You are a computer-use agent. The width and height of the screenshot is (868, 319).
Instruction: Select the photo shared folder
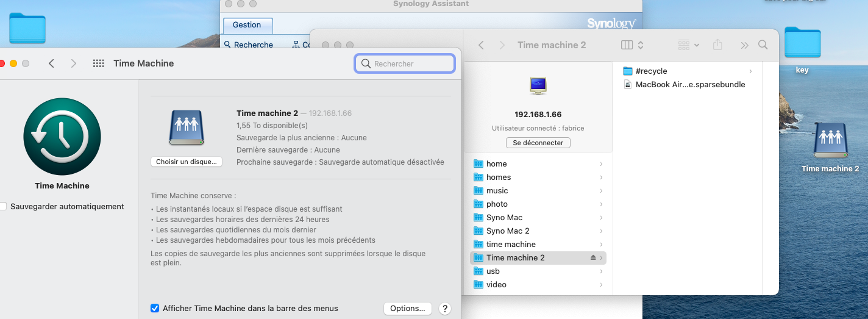pyautogui.click(x=538, y=204)
